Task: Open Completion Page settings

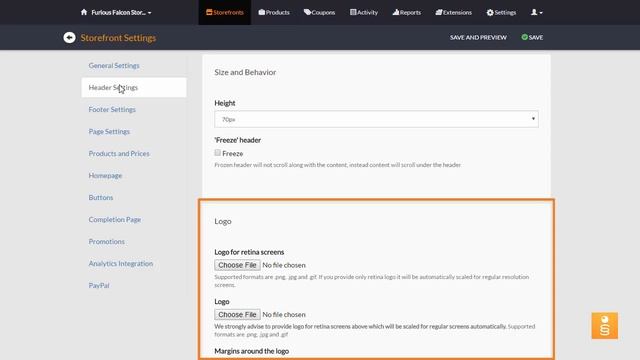Action: point(115,220)
